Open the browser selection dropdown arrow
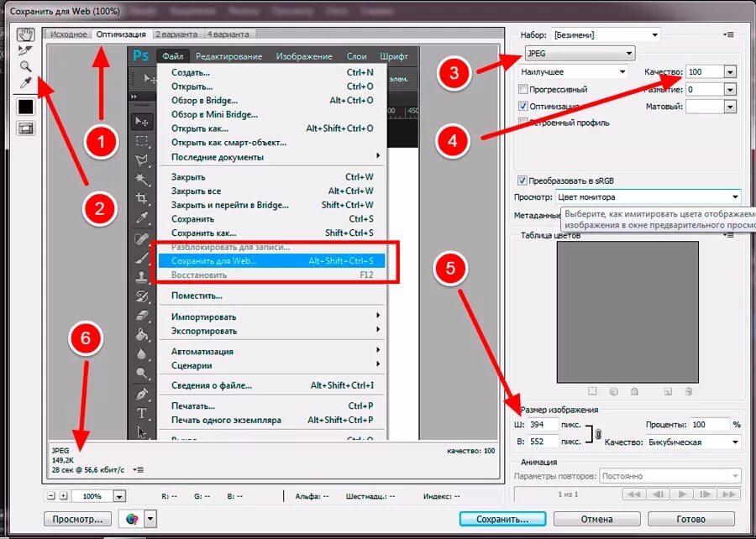Viewport: 756px width, 539px height. [x=150, y=519]
